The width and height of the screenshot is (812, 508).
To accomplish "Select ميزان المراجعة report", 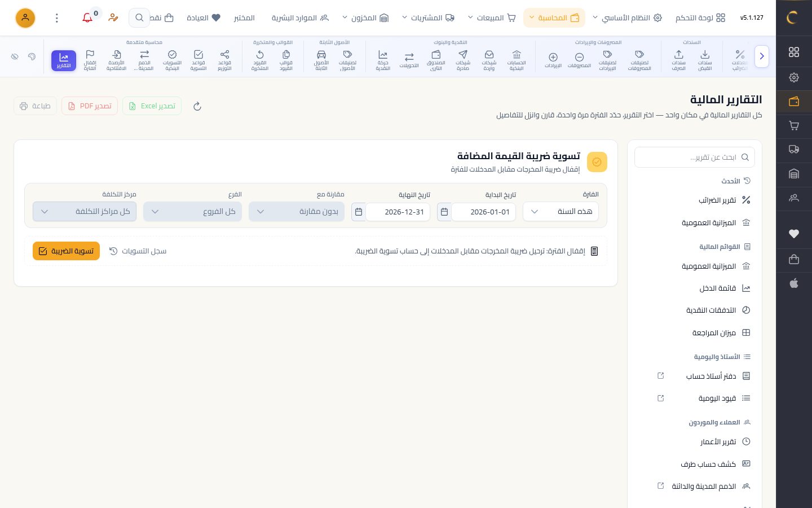I will [695, 333].
